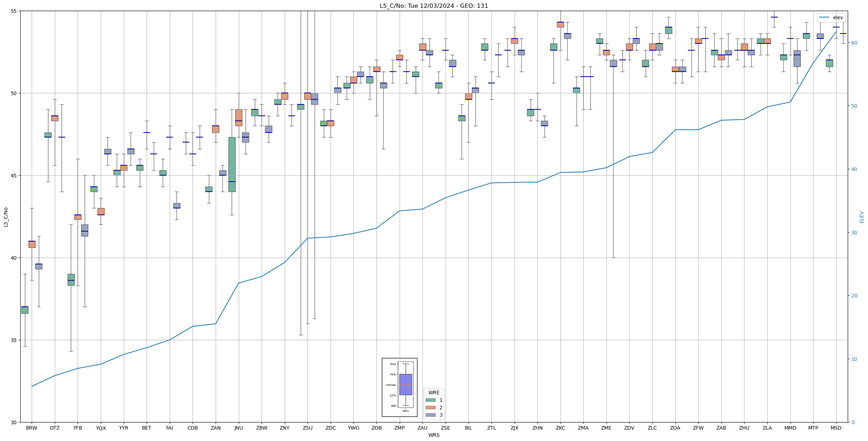The width and height of the screenshot is (868, 441).
Task: Click the ELEV right axis title
Action: click(x=862, y=217)
